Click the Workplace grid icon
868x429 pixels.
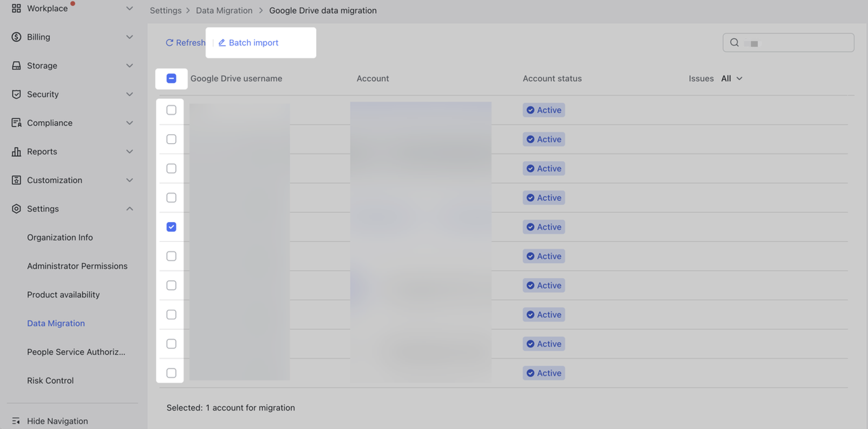[16, 8]
